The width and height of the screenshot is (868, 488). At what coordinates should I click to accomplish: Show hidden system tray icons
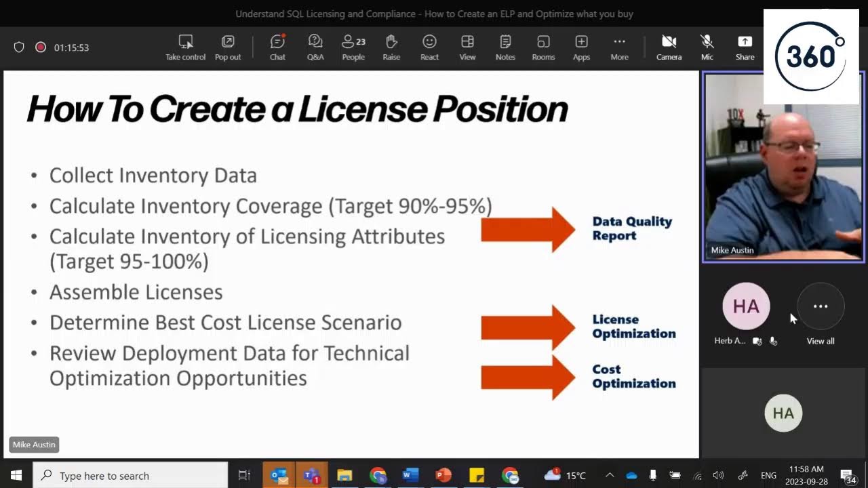[610, 475]
